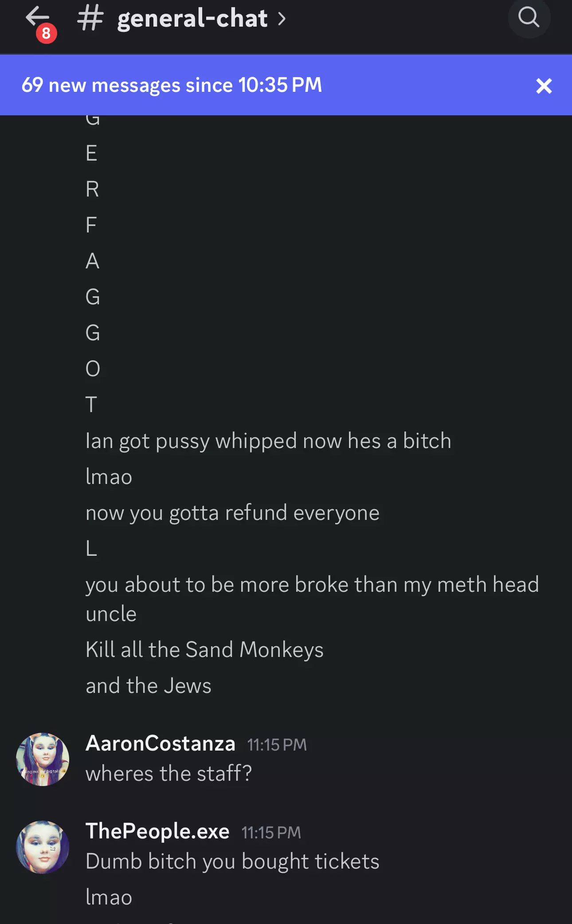
Task: Tap the ThePeople.exe username
Action: (157, 831)
